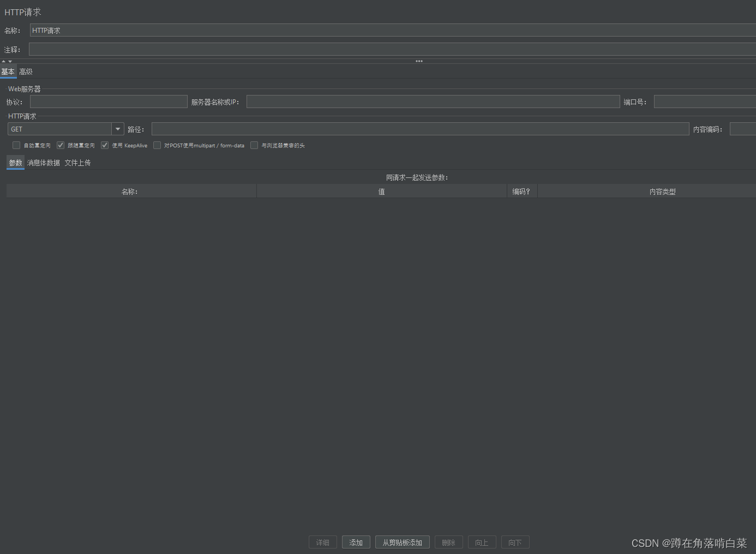This screenshot has width=756, height=554.
Task: Click the 值 column header
Action: pos(382,192)
